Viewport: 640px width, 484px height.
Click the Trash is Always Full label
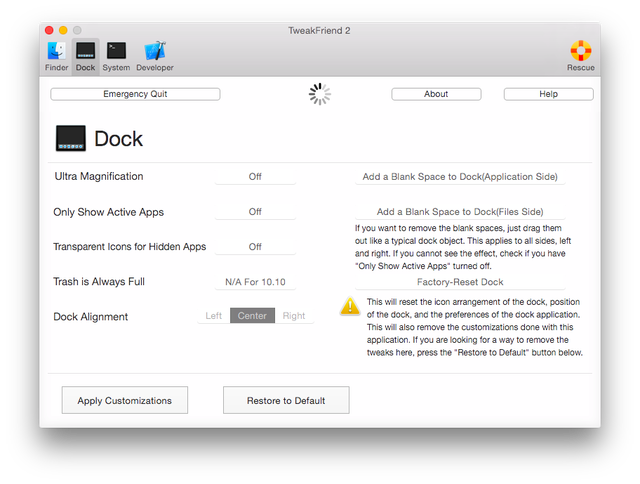tap(99, 282)
